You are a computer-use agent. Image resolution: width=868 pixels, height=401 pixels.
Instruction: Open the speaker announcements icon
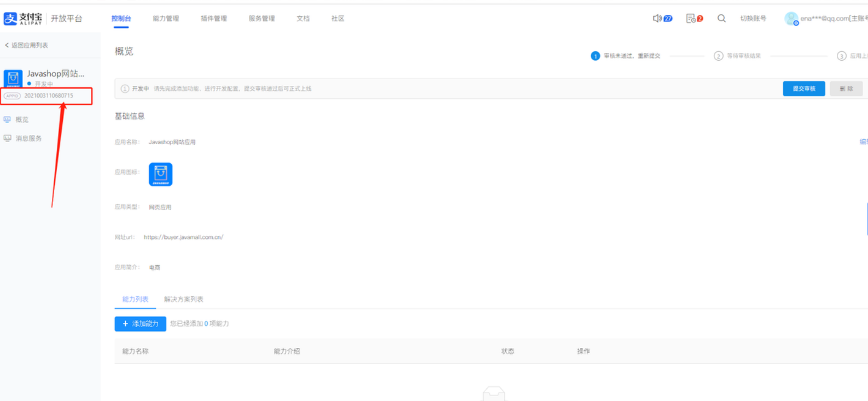coord(657,19)
